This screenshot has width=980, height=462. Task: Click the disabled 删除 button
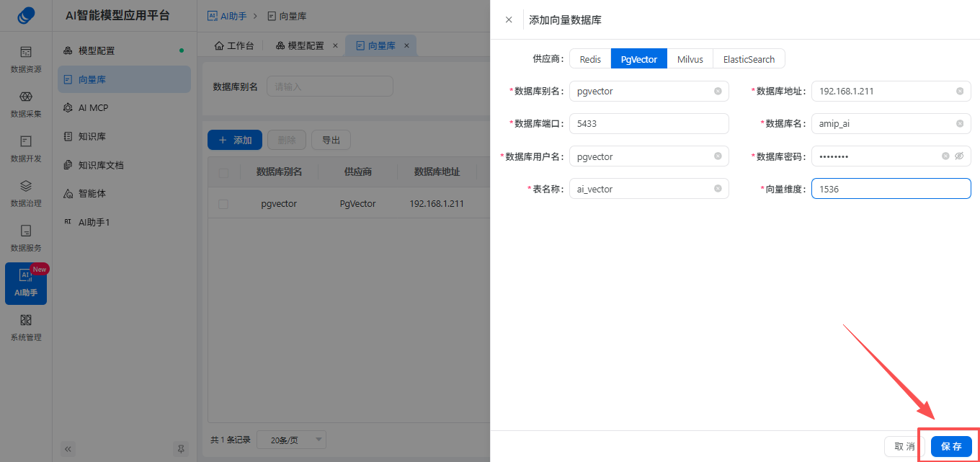tap(287, 140)
